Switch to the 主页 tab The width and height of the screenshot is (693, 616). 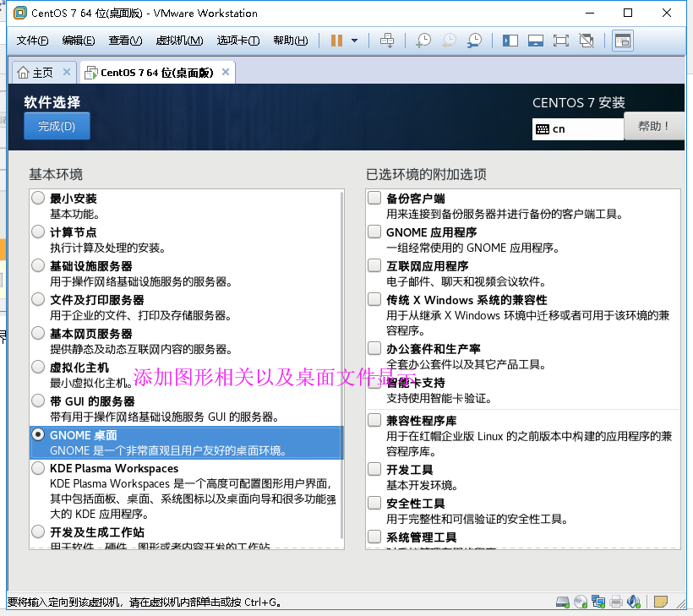(42, 73)
